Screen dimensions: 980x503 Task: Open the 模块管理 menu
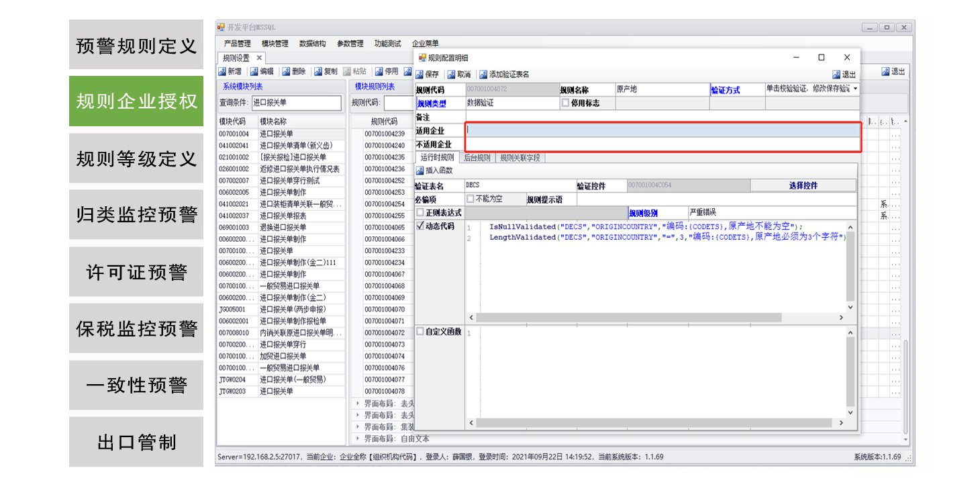pyautogui.click(x=275, y=44)
